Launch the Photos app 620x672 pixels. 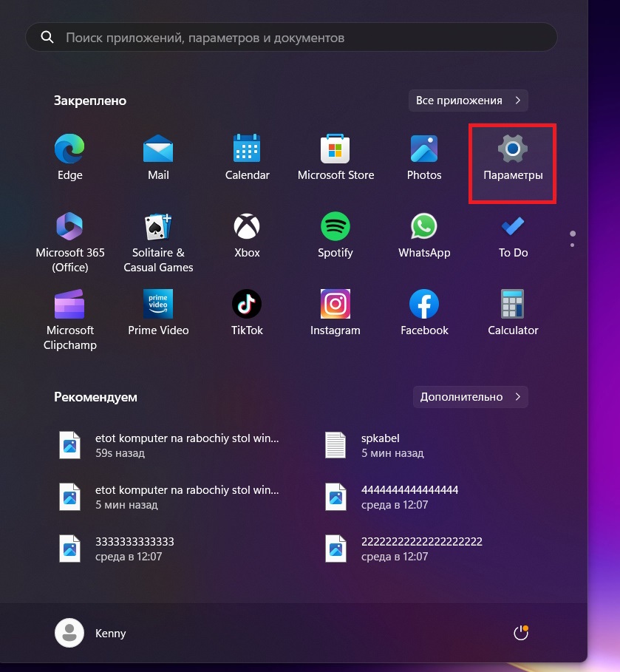424,157
